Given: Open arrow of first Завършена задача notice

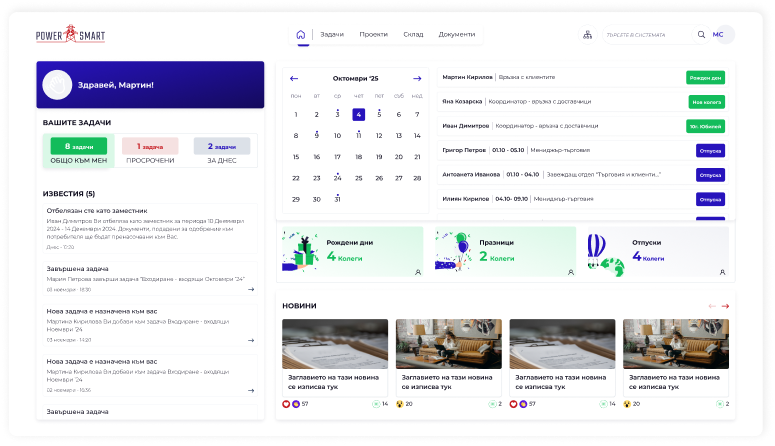Looking at the screenshot, I should pyautogui.click(x=251, y=289).
